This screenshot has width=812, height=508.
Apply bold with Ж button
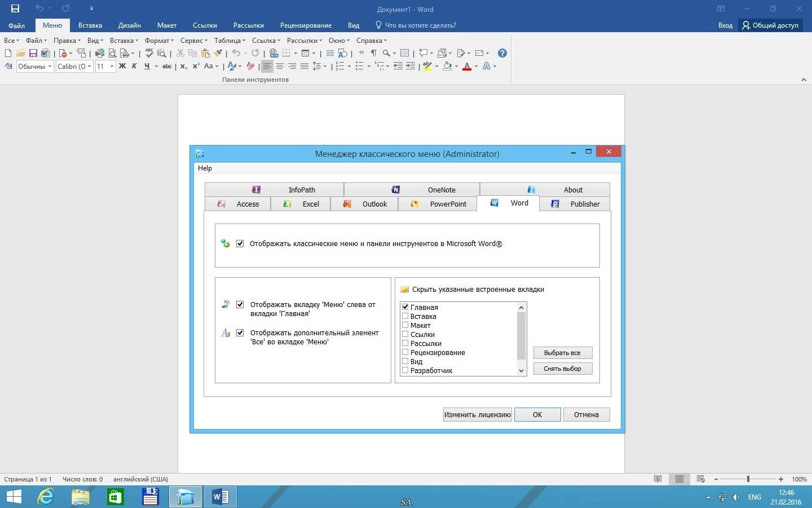pos(122,66)
